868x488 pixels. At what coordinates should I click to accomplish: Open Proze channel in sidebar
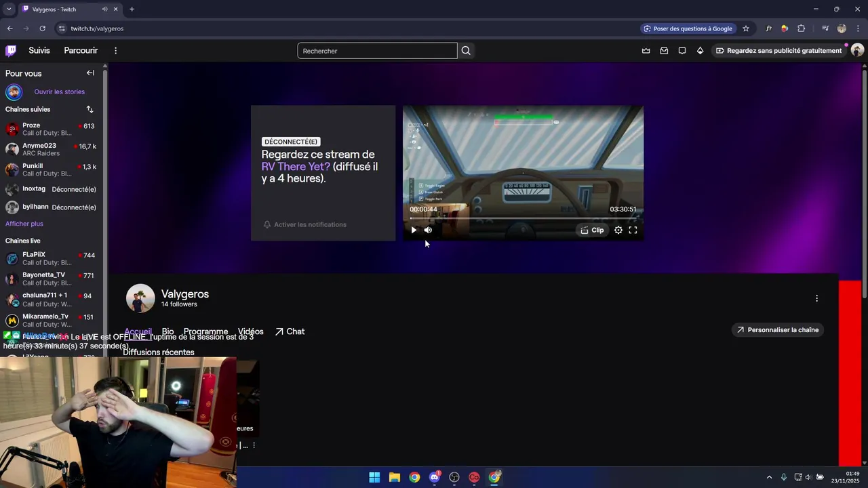point(52,129)
